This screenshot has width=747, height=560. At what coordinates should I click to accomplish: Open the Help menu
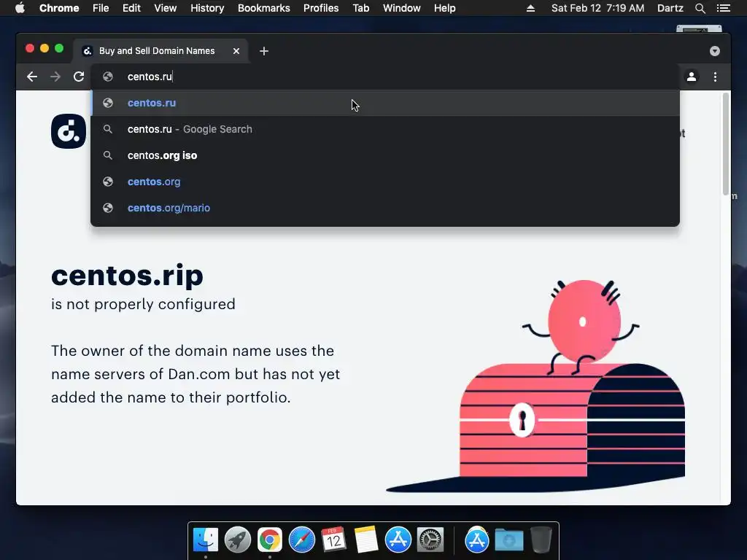click(444, 8)
